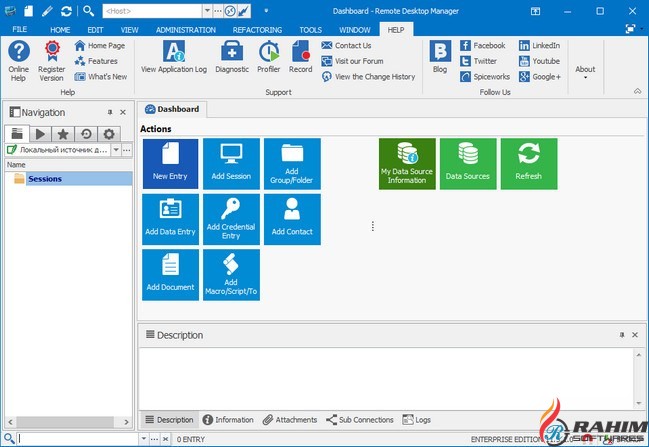This screenshot has height=447, width=649.
Task: Open the Home Page link in ribbon
Action: pos(100,46)
